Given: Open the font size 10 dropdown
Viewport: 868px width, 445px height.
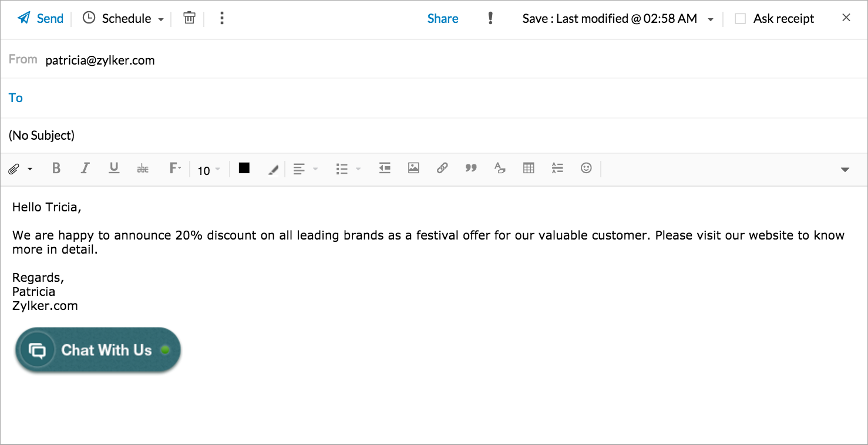Looking at the screenshot, I should coord(208,170).
